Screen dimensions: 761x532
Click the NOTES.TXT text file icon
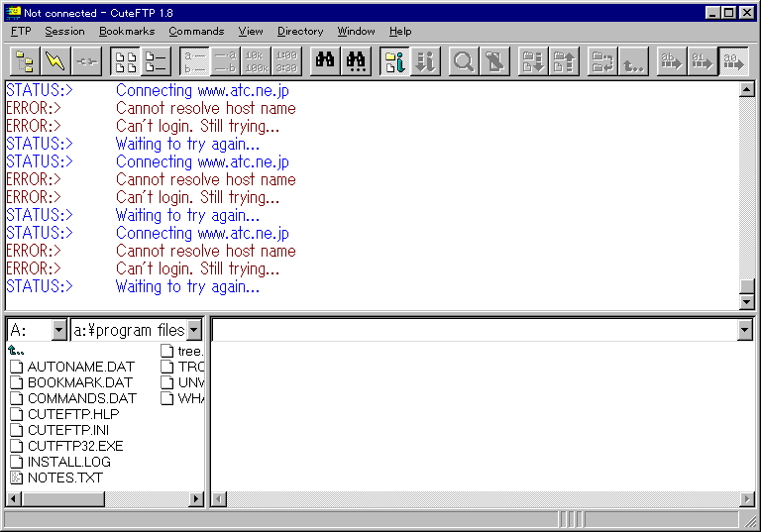17,478
